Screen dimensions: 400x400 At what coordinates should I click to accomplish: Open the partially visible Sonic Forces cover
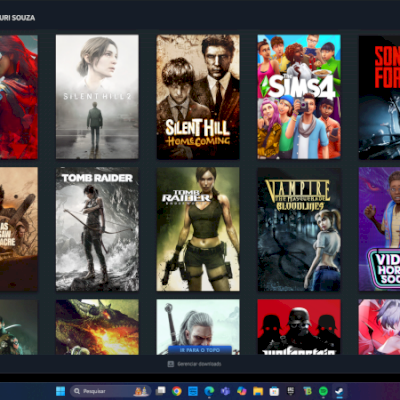click(379, 97)
